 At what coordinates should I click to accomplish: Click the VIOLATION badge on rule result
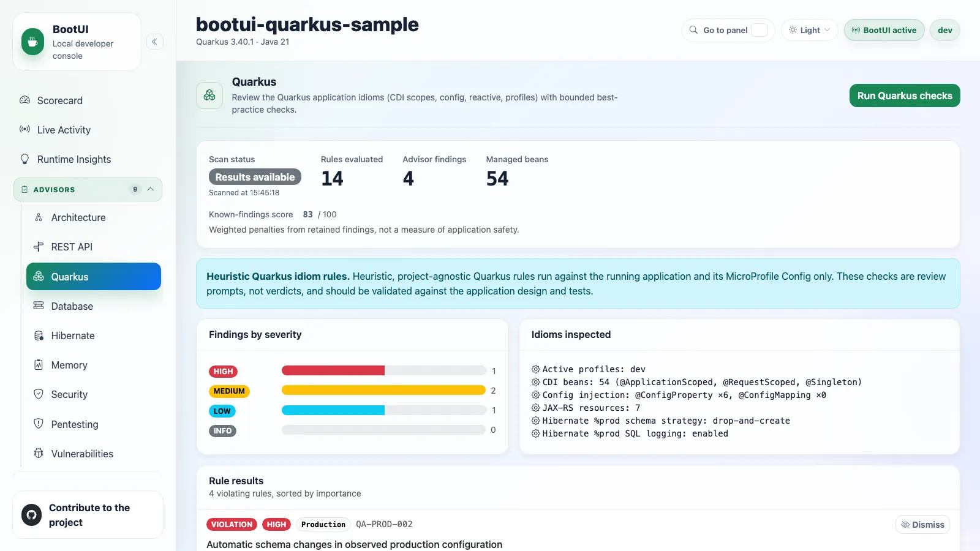232,525
